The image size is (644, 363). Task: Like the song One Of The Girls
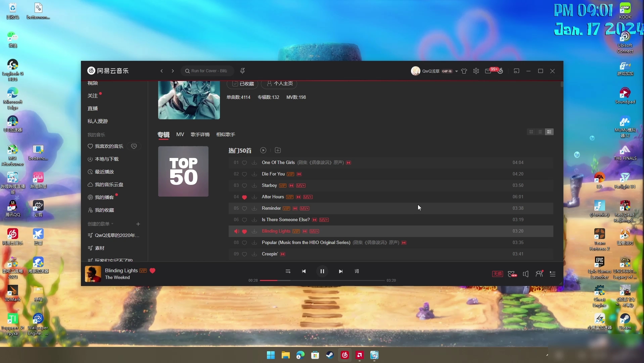(x=244, y=163)
